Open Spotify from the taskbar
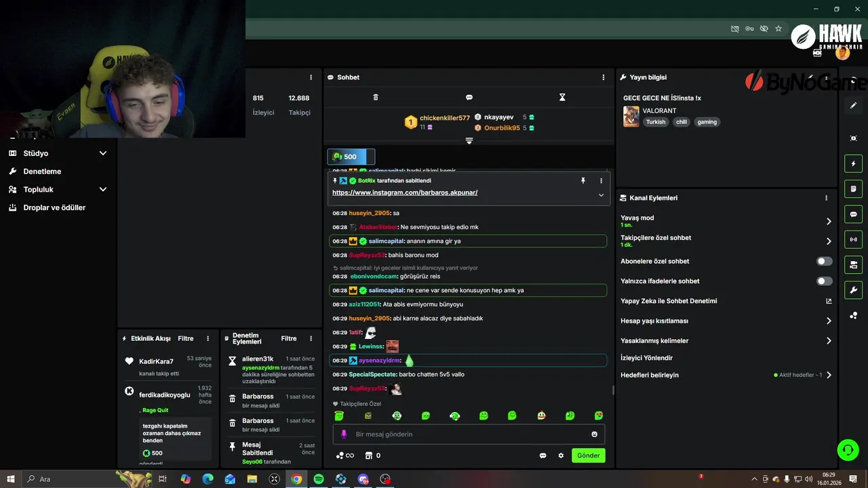This screenshot has height=488, width=868. [x=319, y=479]
